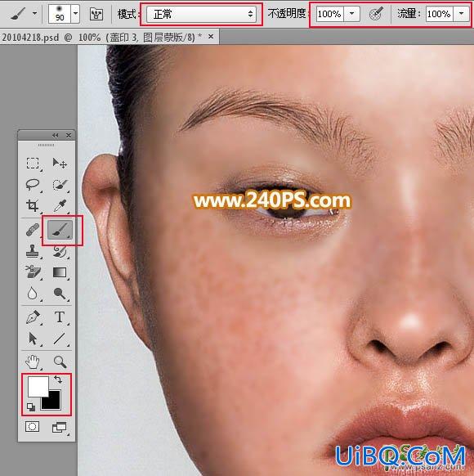Select the Clone Stamp tool
474x476 pixels.
[x=33, y=251]
